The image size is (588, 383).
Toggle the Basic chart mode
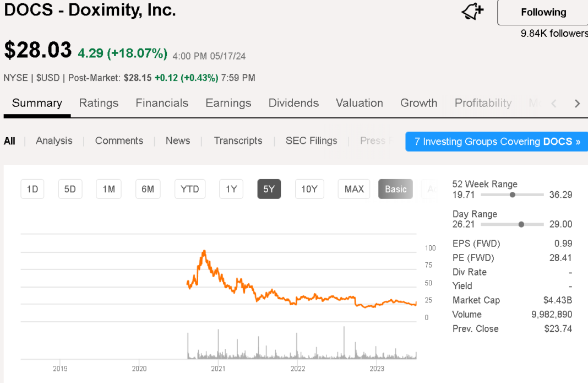point(395,189)
